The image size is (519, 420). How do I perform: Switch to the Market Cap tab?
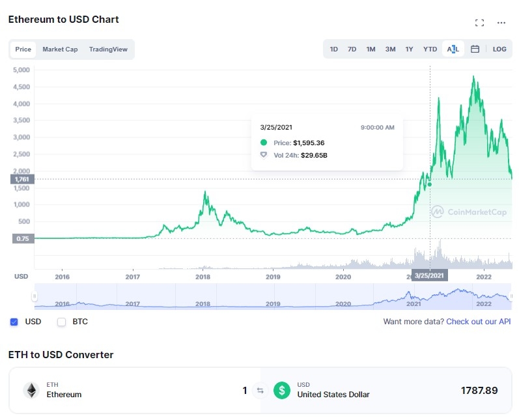60,49
